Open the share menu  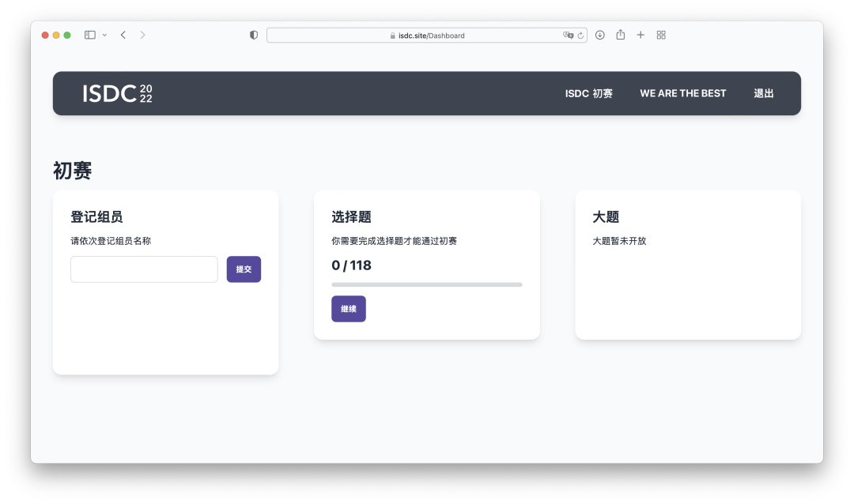621,35
